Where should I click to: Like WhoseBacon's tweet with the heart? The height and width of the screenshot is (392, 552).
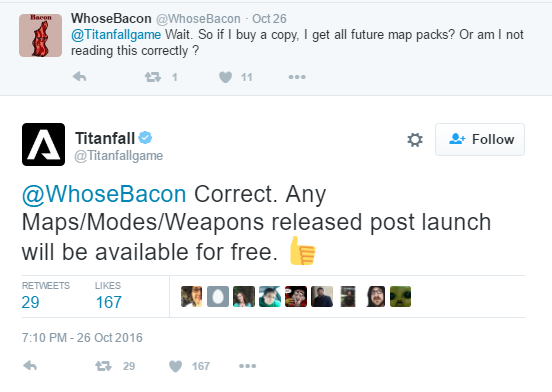click(225, 77)
